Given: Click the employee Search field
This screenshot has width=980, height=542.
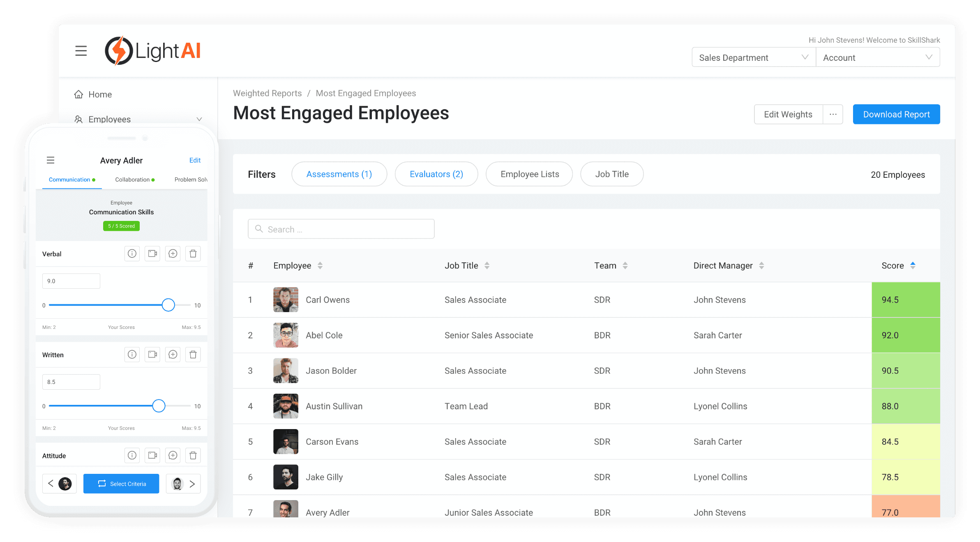Looking at the screenshot, I should (x=341, y=229).
